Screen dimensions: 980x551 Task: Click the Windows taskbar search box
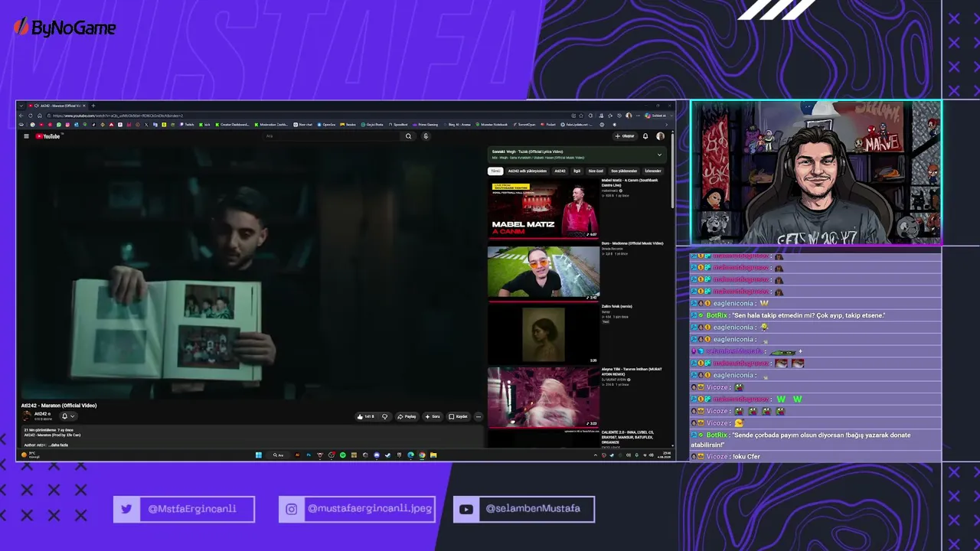click(277, 455)
